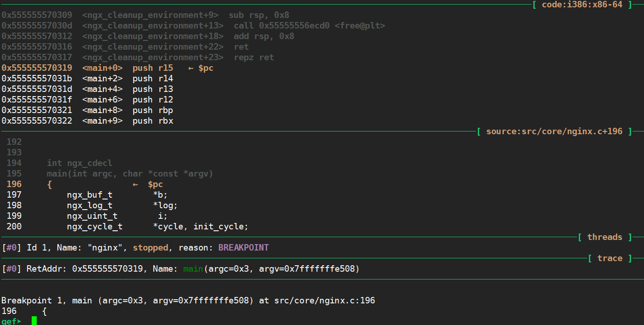The width and height of the screenshot is (644, 325).
Task: Select the call free@plt instruction line
Action: pyautogui.click(x=193, y=26)
